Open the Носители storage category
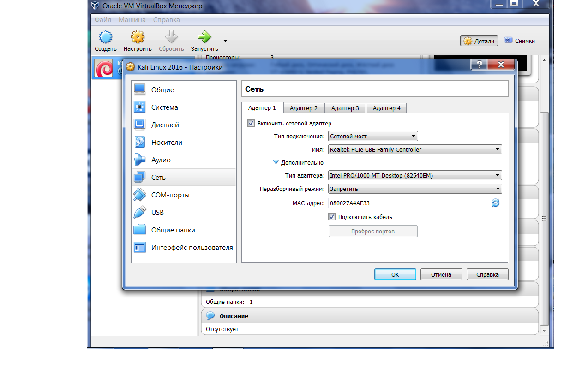588x392 pixels. pos(166,143)
